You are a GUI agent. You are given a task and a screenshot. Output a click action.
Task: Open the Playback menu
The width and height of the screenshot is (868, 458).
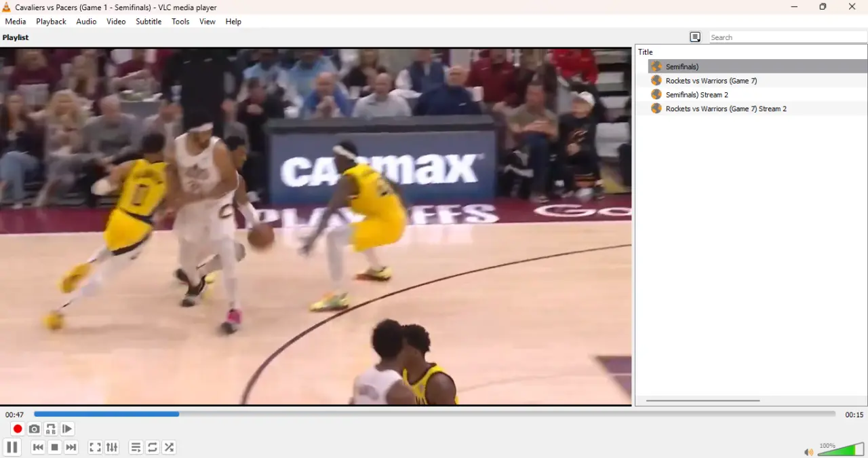point(52,22)
